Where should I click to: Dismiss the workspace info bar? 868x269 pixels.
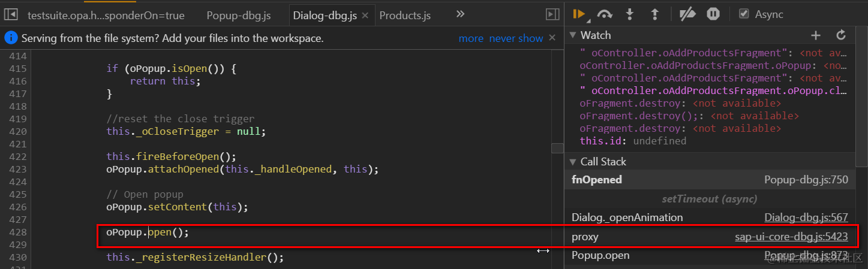coord(552,38)
